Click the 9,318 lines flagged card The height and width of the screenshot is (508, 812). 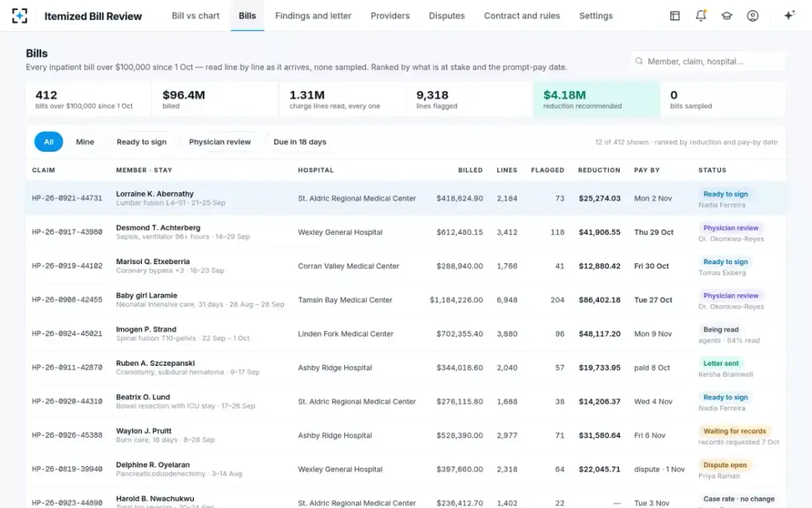[x=470, y=99]
